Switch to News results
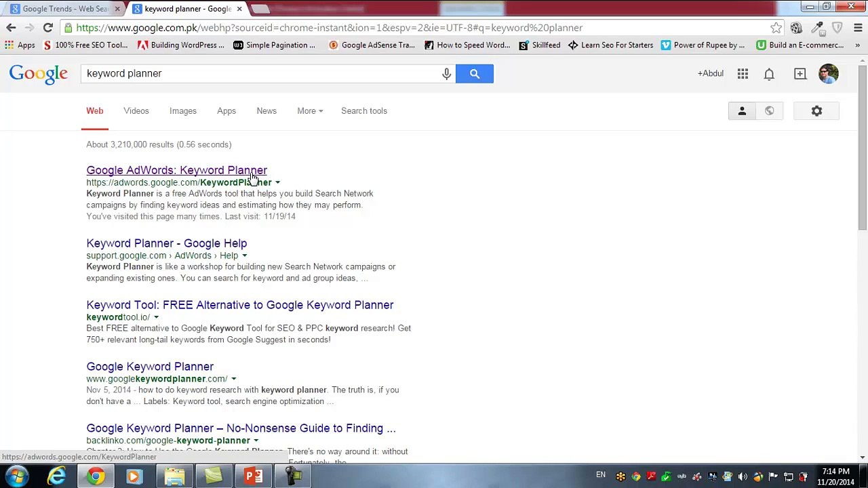The image size is (868, 488). click(267, 111)
